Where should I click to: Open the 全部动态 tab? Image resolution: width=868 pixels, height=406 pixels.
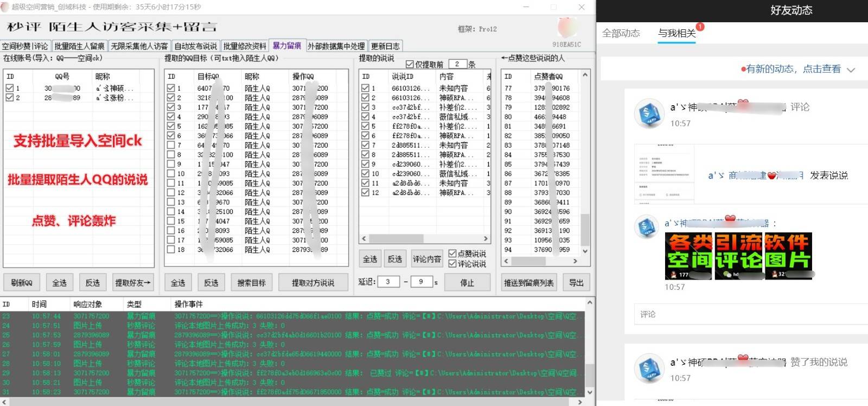point(621,34)
